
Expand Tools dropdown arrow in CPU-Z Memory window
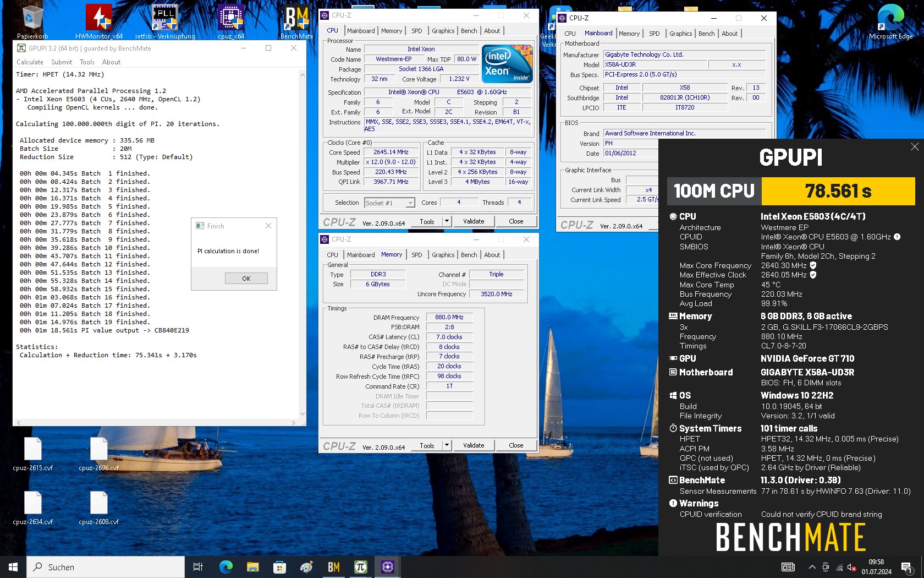[447, 445]
